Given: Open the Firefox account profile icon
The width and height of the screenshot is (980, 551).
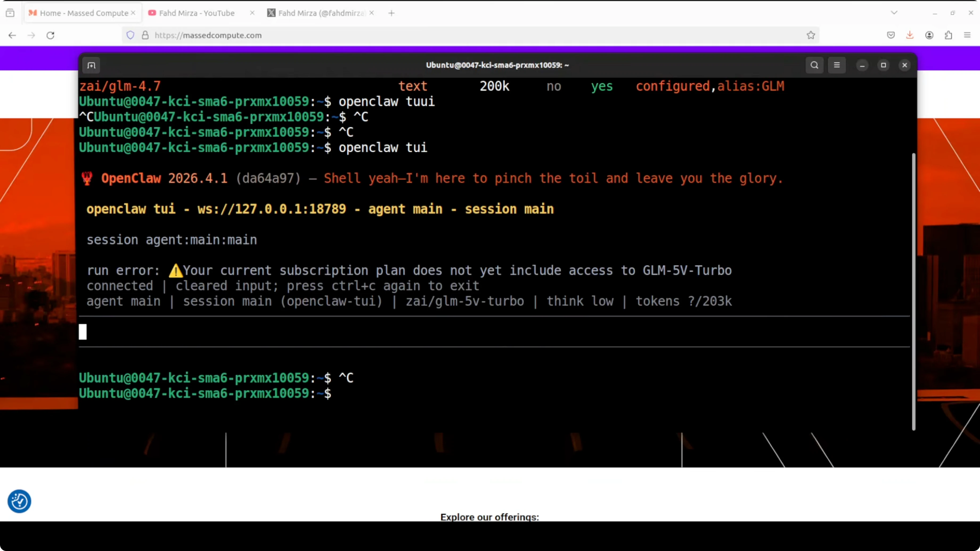Looking at the screenshot, I should tap(929, 35).
